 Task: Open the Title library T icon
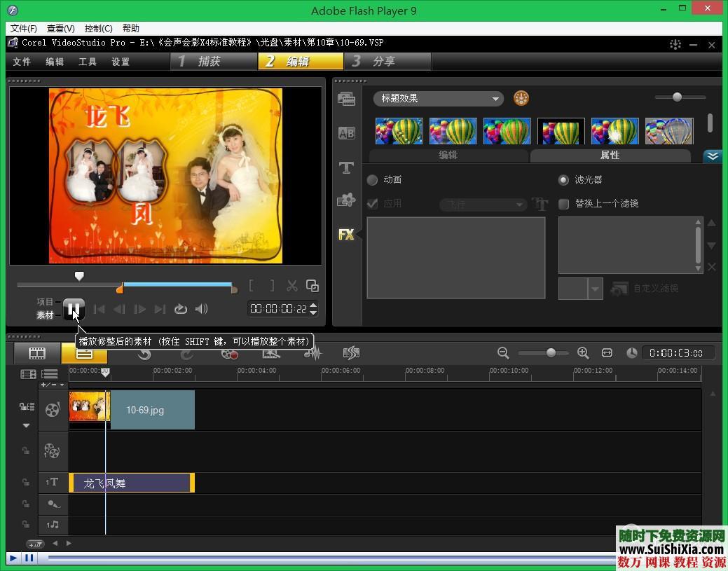346,167
